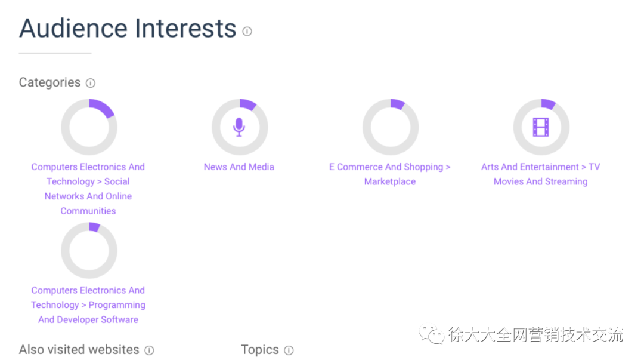Click the info icon beside Audience Interests

pos(247,32)
